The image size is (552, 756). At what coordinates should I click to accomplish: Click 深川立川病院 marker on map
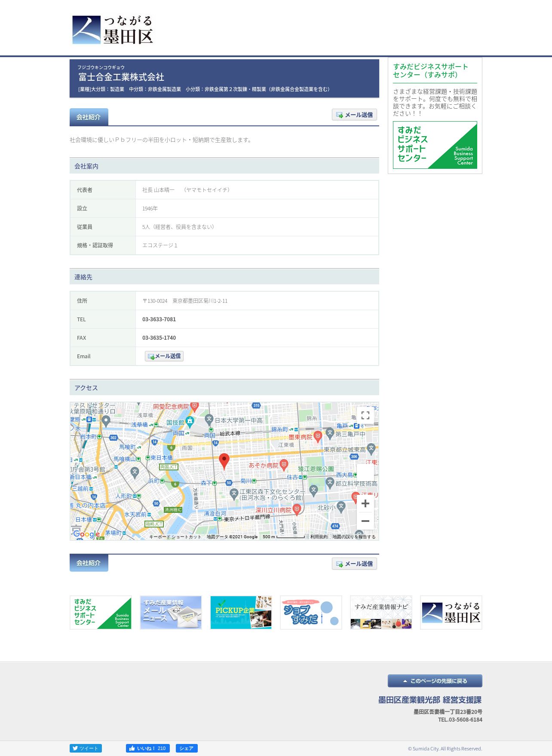pos(297,509)
